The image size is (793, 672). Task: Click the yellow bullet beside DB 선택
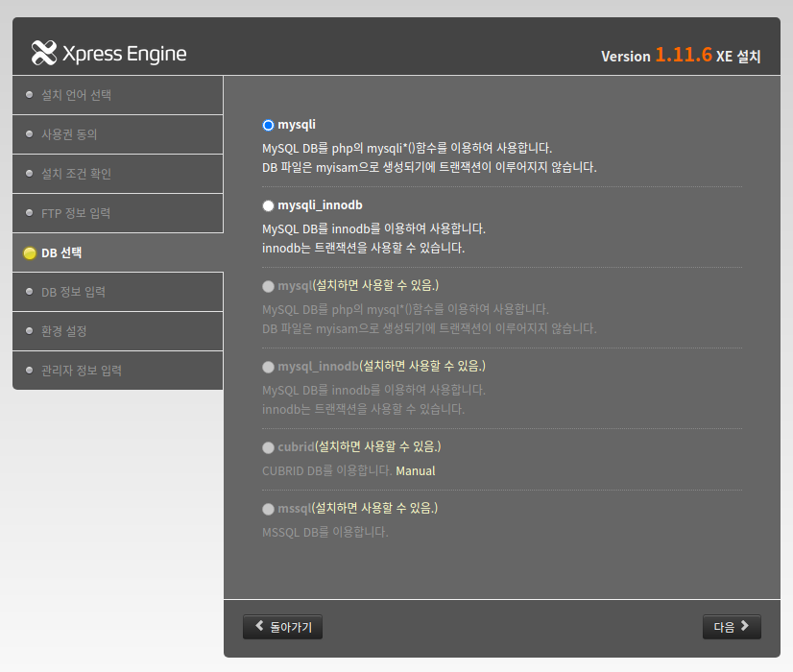tap(30, 252)
